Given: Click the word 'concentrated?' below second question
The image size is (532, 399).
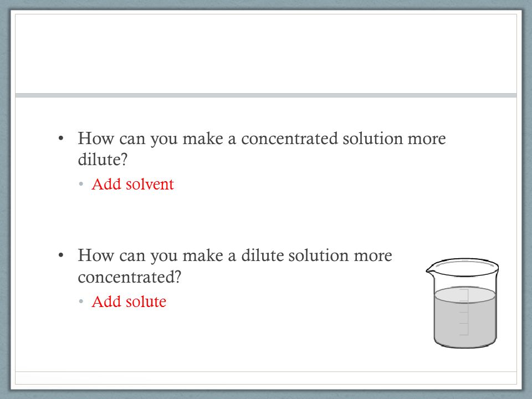Looking at the screenshot, I should click(130, 277).
